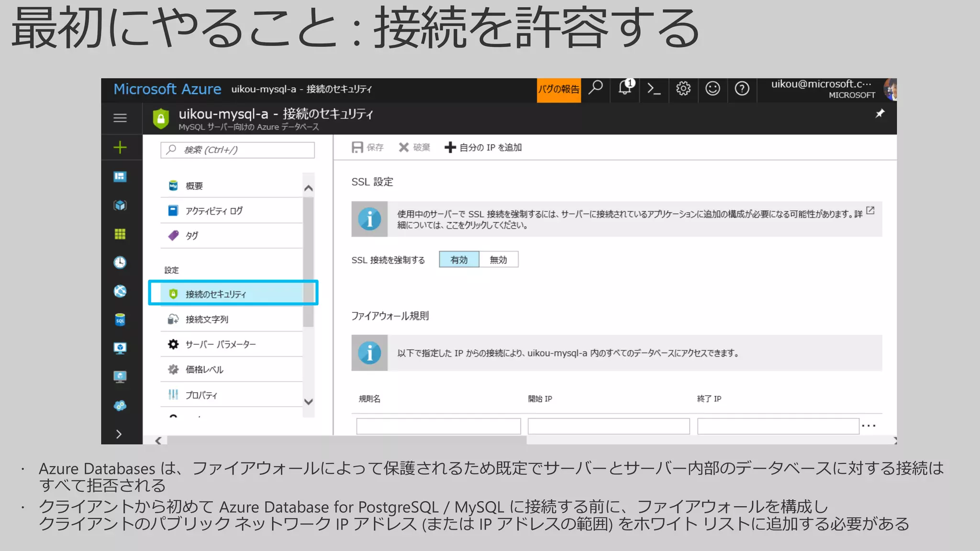
Task: Open Cloud Shell terminal icon
Action: (654, 89)
